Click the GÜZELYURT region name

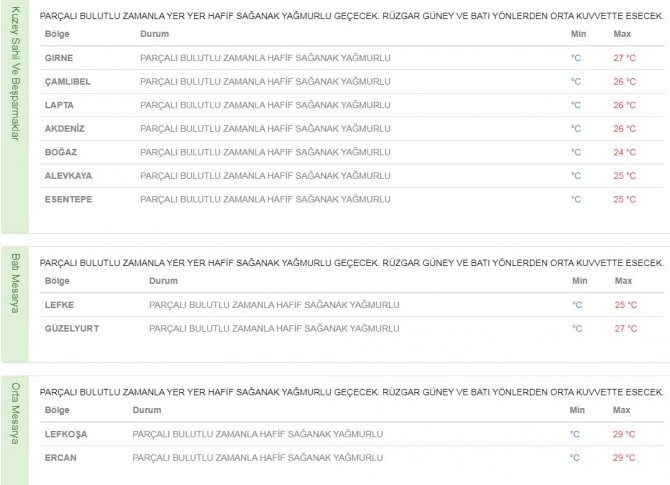coord(72,328)
